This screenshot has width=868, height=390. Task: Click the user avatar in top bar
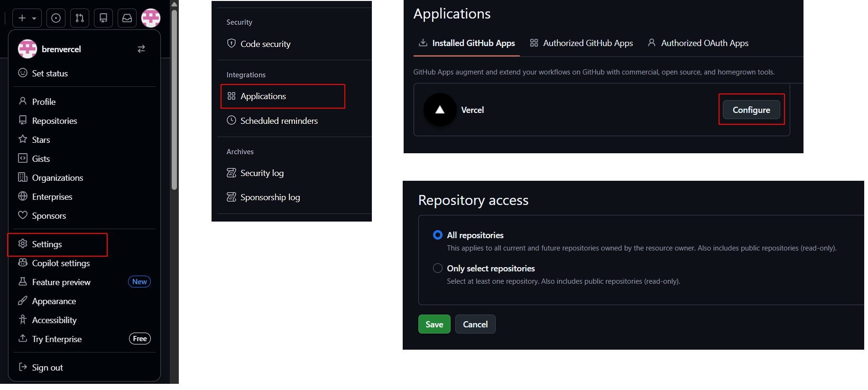[x=151, y=18]
